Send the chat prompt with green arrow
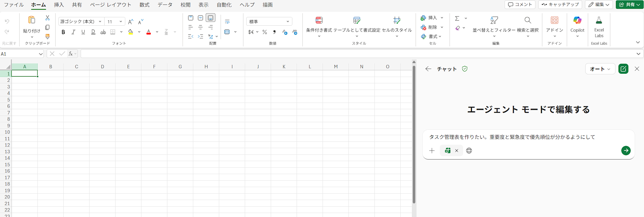The width and height of the screenshot is (644, 217). 626,150
